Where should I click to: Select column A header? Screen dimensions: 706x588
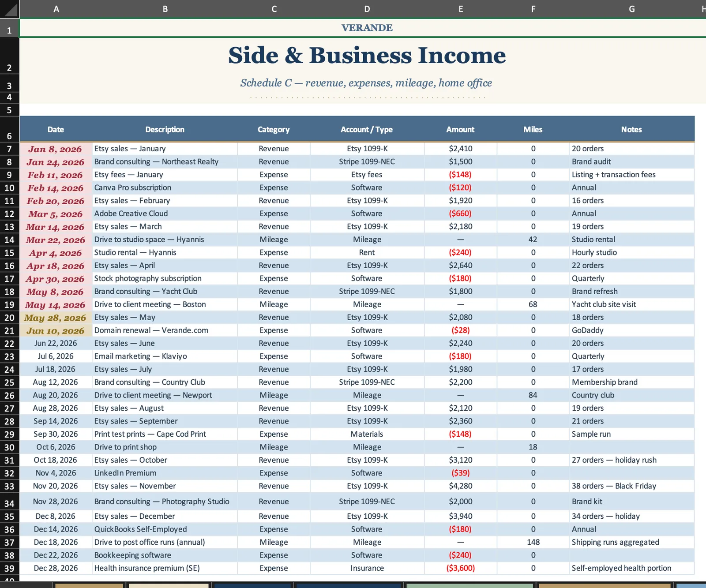(56, 9)
